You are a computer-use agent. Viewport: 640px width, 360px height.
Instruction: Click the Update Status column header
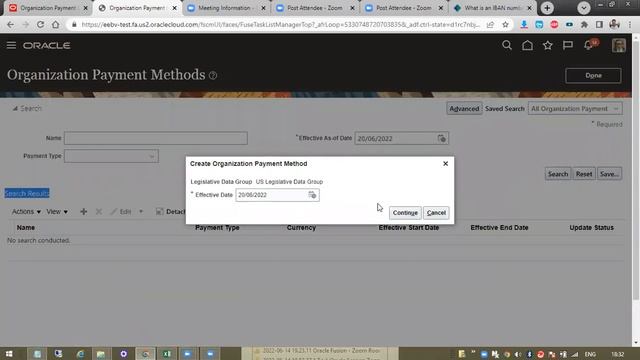[591, 228]
